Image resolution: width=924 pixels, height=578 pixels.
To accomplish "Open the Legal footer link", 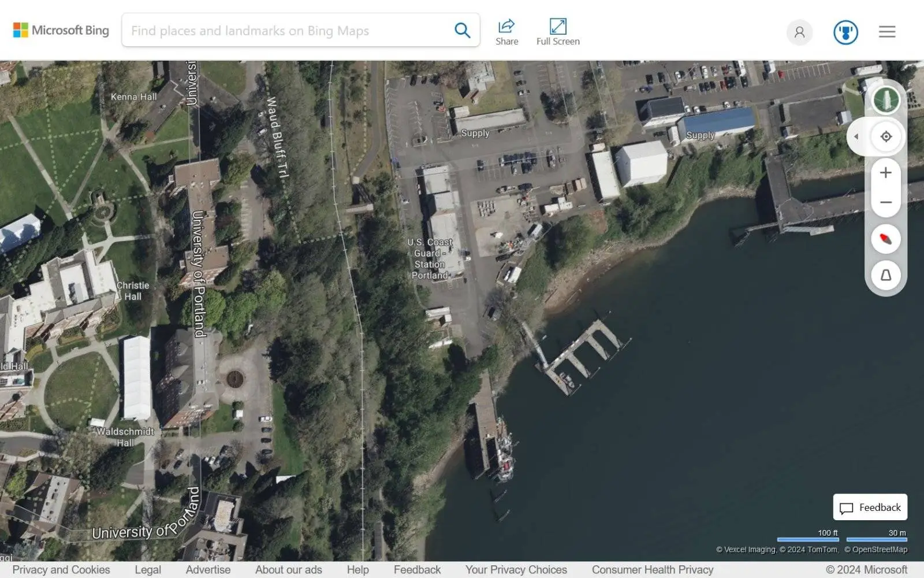I will [148, 570].
